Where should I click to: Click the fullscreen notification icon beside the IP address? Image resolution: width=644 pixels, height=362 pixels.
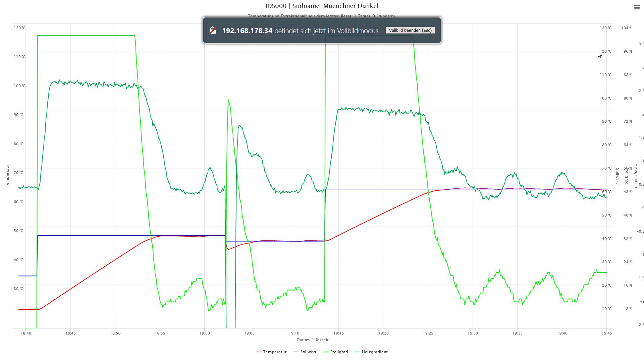213,31
